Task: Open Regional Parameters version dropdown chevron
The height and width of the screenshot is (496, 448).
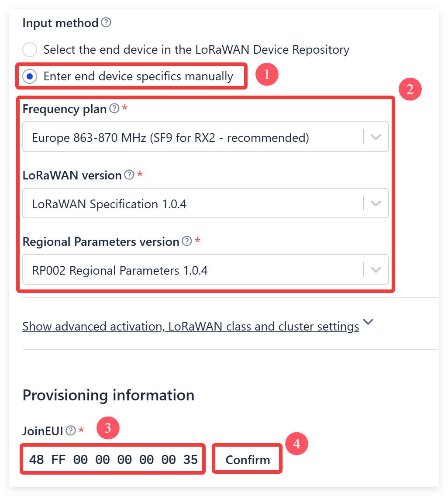Action: (376, 270)
